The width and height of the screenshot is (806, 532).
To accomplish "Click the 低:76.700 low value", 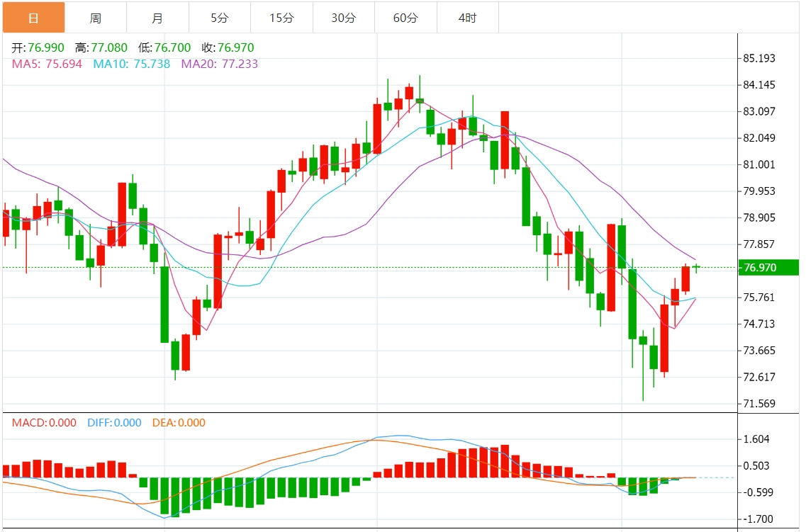I will pyautogui.click(x=164, y=47).
